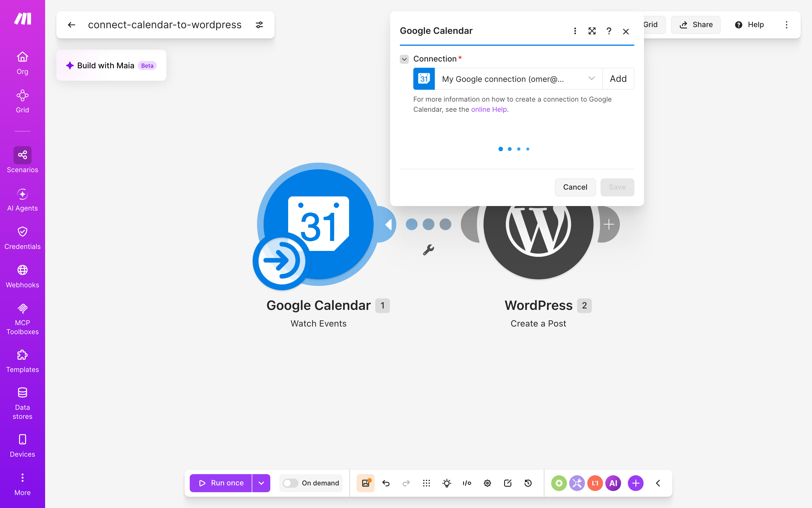
Task: Collapse the favorites toolbar arrow
Action: pos(658,483)
